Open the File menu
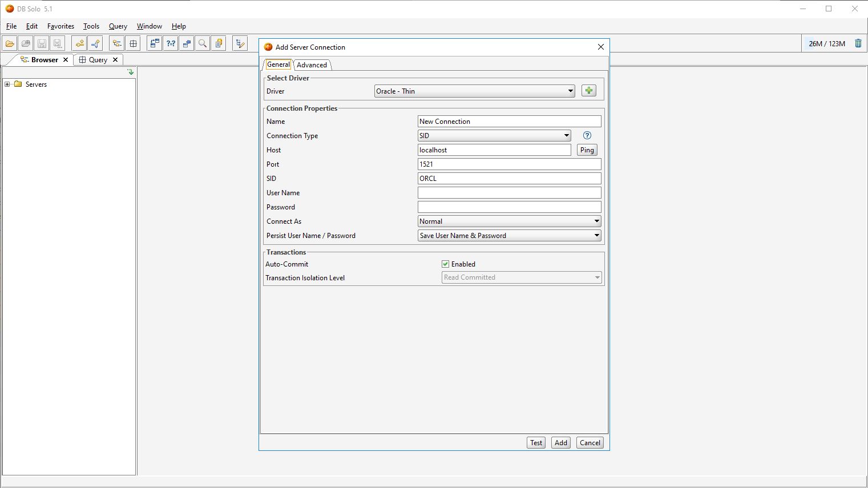Screen dimensions: 868x488 (x=11, y=26)
